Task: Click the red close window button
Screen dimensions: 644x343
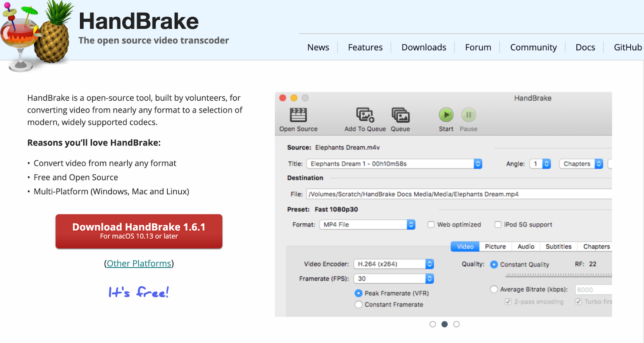Action: tap(283, 98)
